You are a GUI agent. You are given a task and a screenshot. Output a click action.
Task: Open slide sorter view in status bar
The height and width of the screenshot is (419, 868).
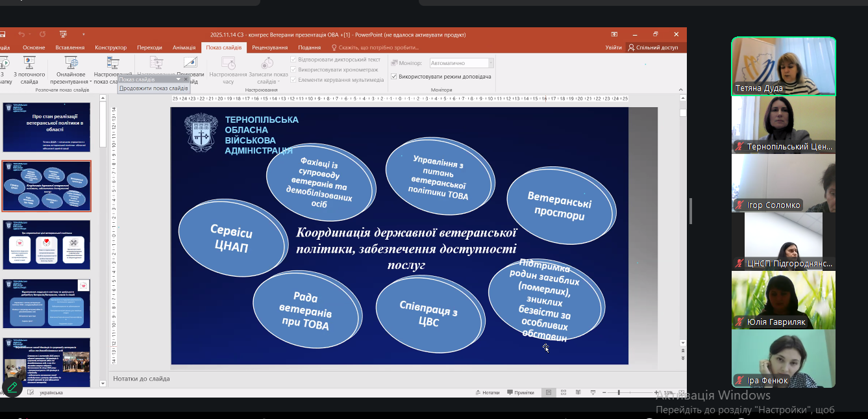point(563,392)
